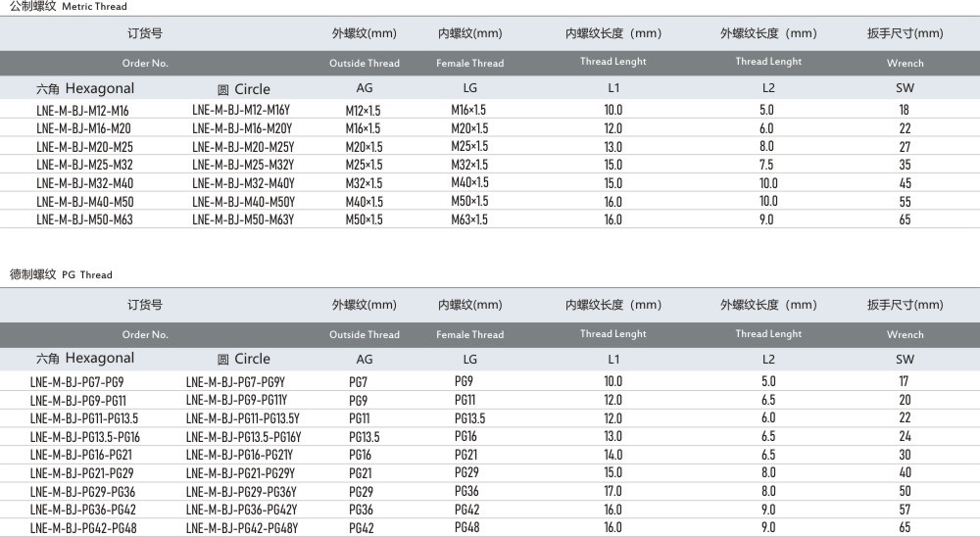Select wrench size 57 in PG table

(905, 510)
